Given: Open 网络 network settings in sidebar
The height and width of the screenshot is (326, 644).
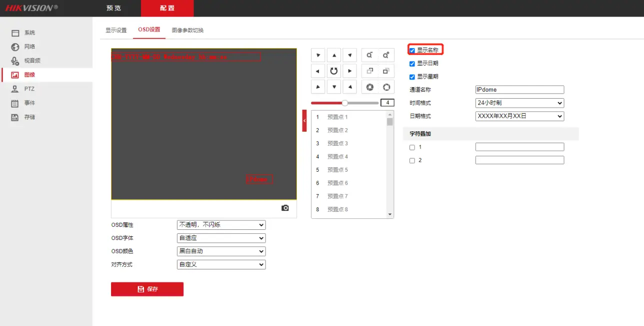Looking at the screenshot, I should click(x=29, y=47).
